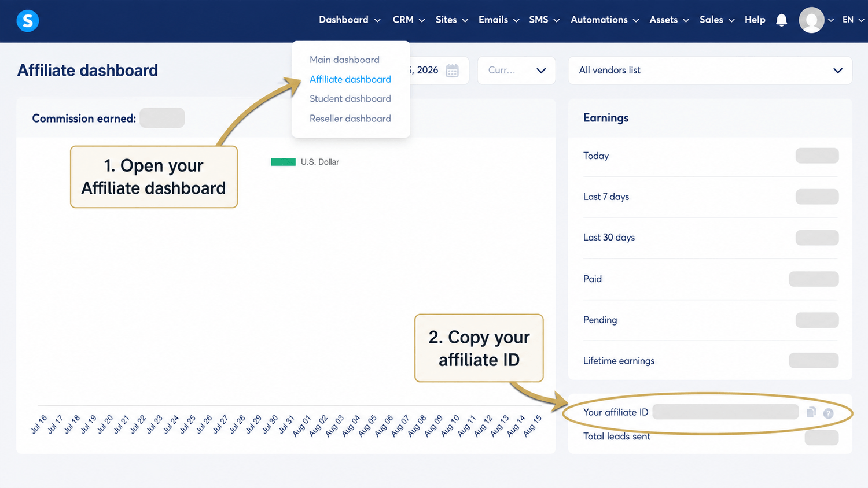
Task: Open the date picker calendar icon
Action: click(452, 71)
